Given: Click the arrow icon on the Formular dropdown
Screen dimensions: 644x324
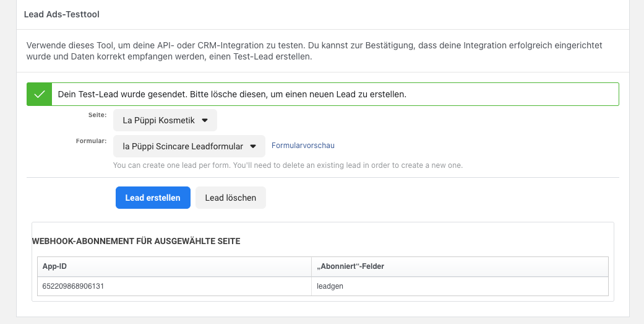Looking at the screenshot, I should 253,146.
